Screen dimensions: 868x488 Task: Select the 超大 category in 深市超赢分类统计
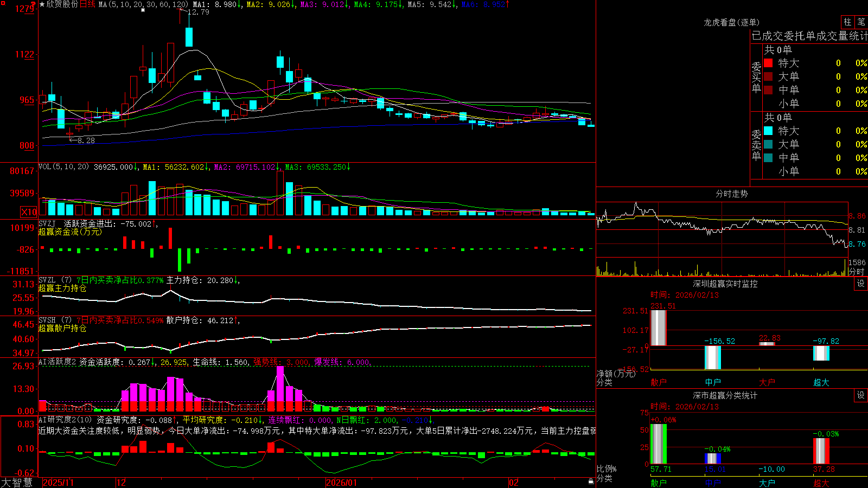pos(821,483)
